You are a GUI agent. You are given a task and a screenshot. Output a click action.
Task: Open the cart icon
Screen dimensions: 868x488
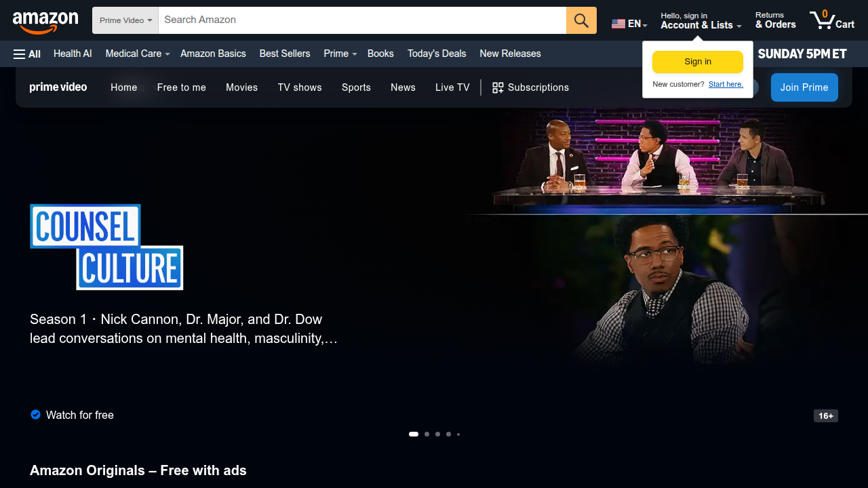click(x=832, y=20)
